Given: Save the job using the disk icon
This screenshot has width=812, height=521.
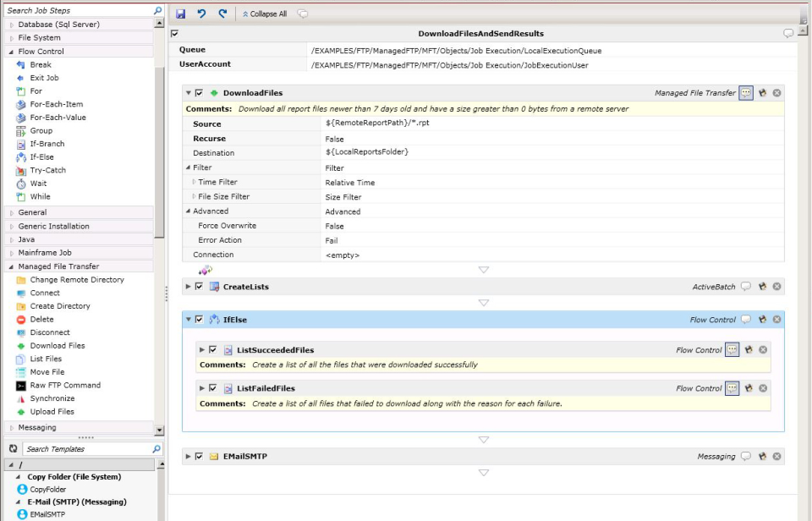Looking at the screenshot, I should (180, 12).
